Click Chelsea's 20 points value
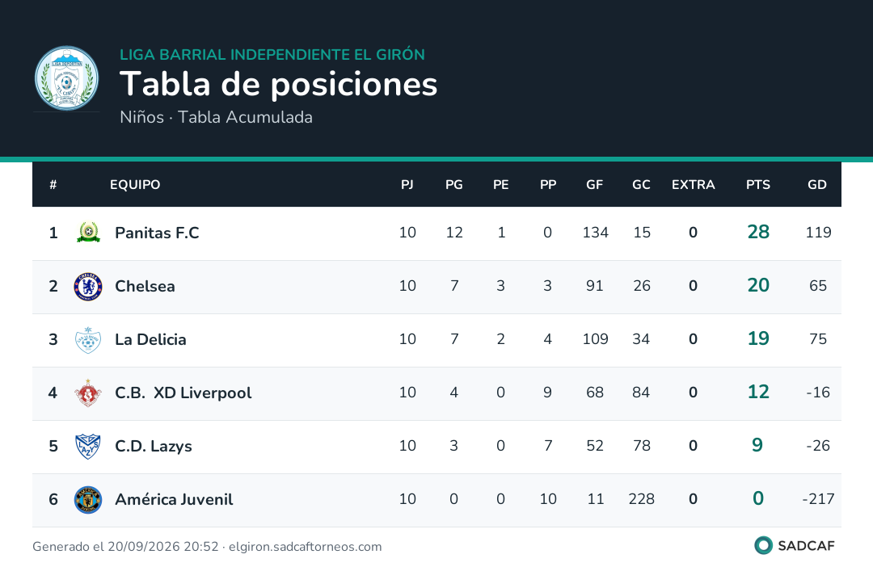This screenshot has width=873, height=588. pyautogui.click(x=757, y=285)
